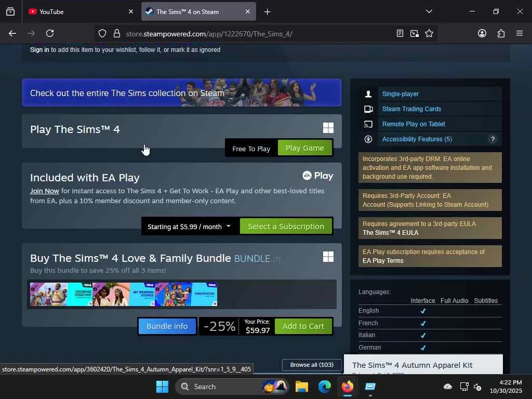Open tracking protection shield icon
532x399 pixels.
(102, 33)
